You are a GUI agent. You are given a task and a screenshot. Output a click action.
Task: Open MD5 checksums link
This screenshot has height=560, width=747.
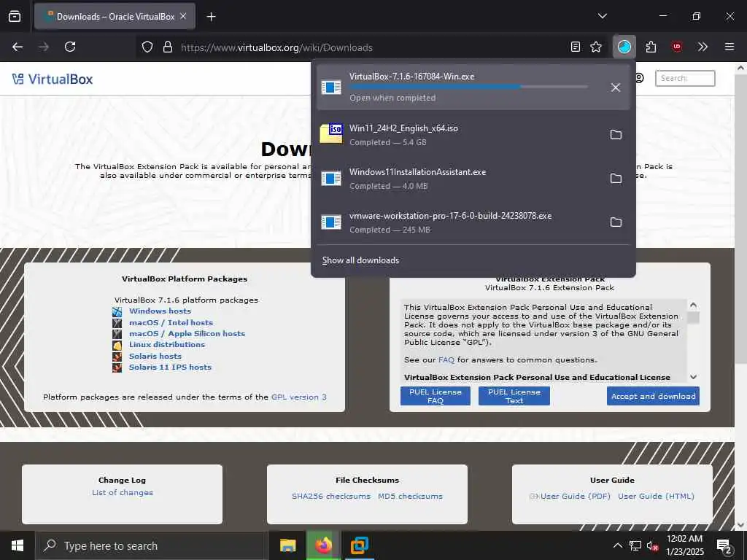pos(410,496)
